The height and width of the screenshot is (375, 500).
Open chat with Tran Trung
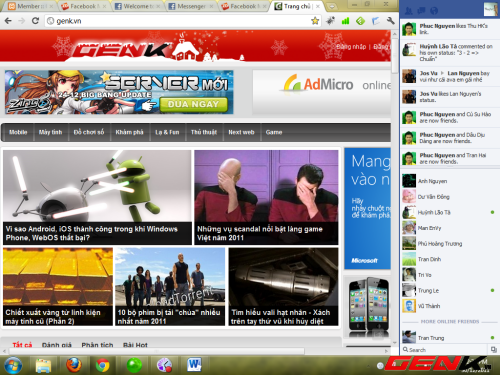(x=450, y=337)
